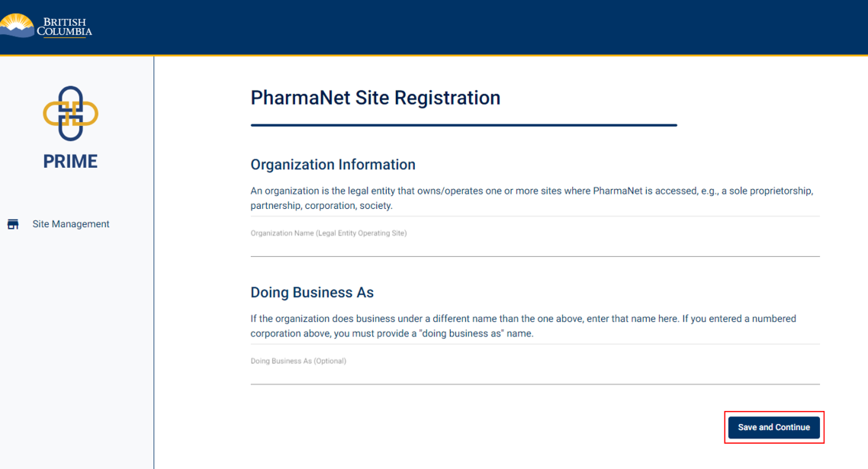This screenshot has width=868, height=469.
Task: Click the PRIME interlocking rings logo
Action: [x=70, y=113]
